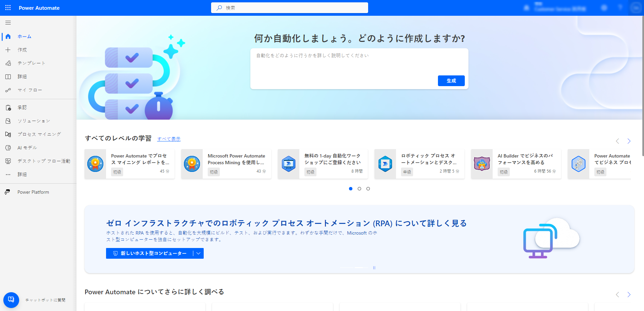
Task: Open the ロボティック プロセス オートメーション card
Action: (419, 164)
